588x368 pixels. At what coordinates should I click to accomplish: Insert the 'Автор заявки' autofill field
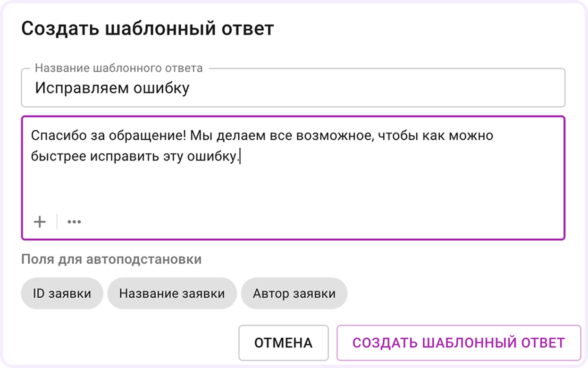click(294, 293)
